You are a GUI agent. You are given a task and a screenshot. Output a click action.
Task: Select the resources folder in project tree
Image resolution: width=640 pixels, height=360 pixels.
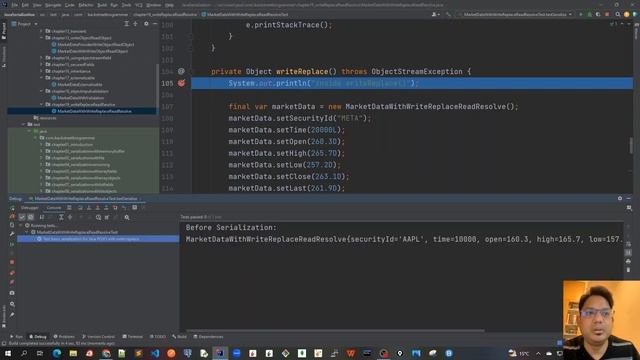[x=45, y=118]
